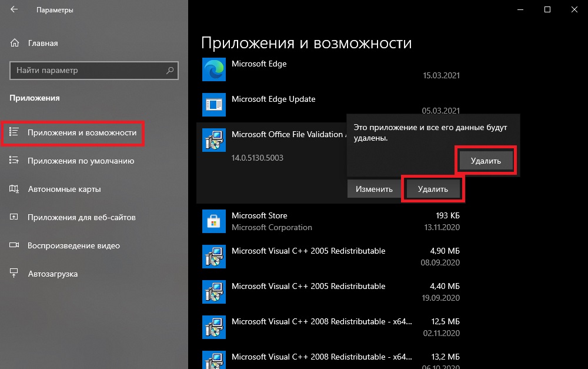Click the Microsoft Edge app icon

pyautogui.click(x=214, y=69)
